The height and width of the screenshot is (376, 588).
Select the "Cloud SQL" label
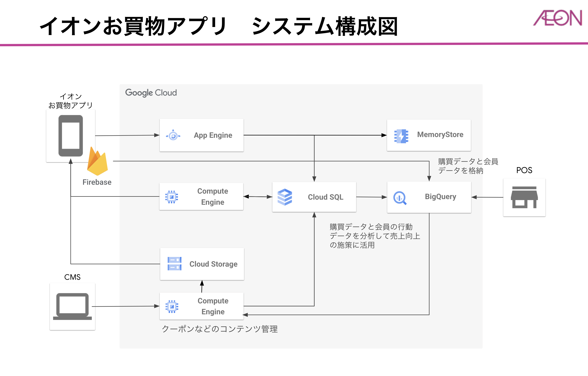(326, 197)
